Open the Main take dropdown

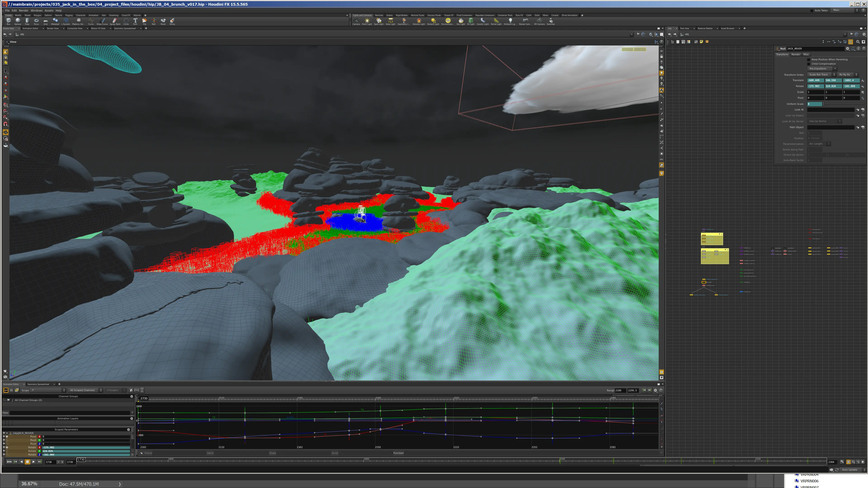coord(845,10)
